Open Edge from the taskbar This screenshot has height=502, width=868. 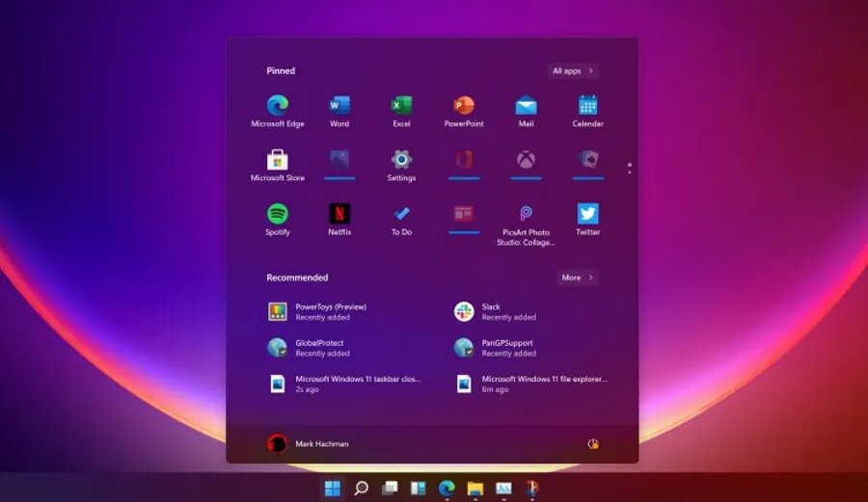point(447,489)
